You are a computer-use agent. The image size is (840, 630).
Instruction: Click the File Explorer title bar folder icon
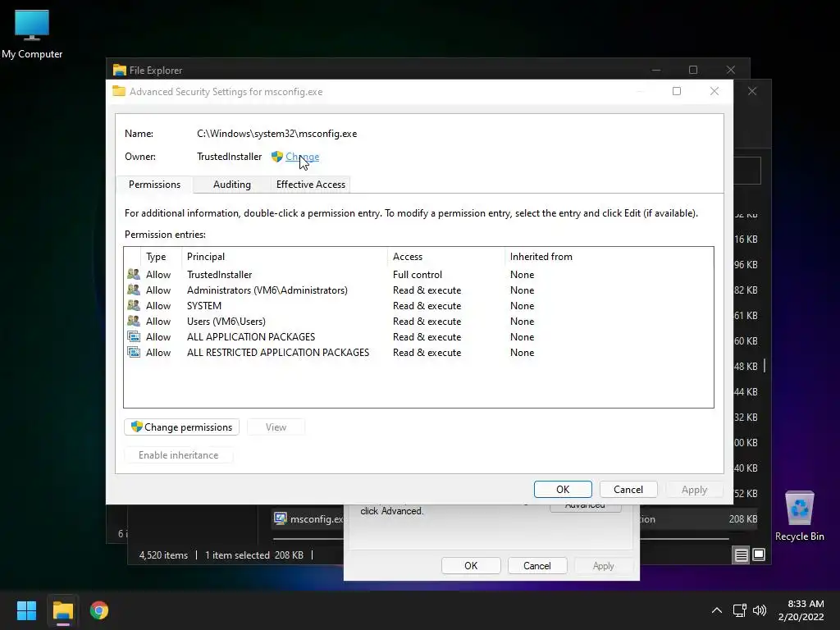(120, 71)
